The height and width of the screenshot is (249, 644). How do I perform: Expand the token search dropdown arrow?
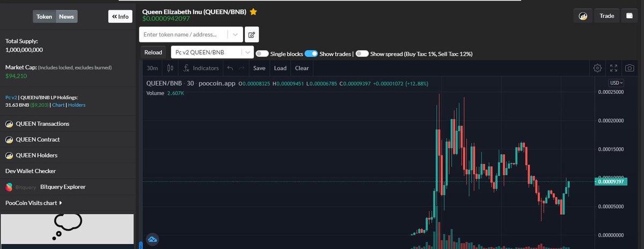pyautogui.click(x=235, y=35)
